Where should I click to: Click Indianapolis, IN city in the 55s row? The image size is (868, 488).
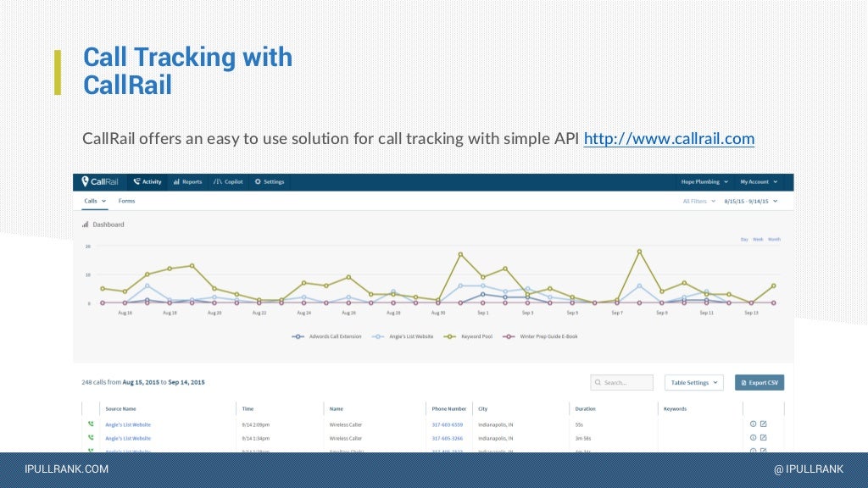click(x=495, y=425)
